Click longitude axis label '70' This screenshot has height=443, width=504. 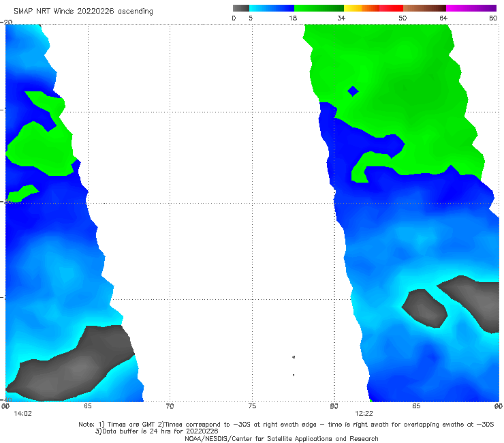170,406
